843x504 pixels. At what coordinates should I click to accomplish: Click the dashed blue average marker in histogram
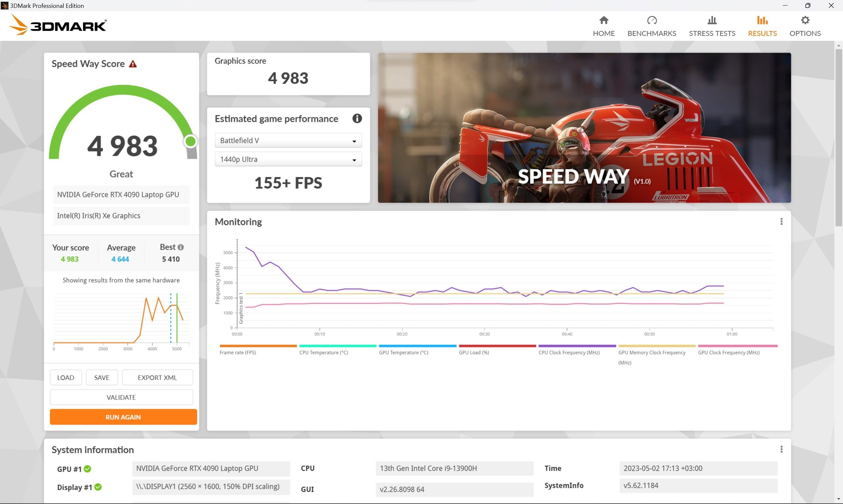coord(171,318)
